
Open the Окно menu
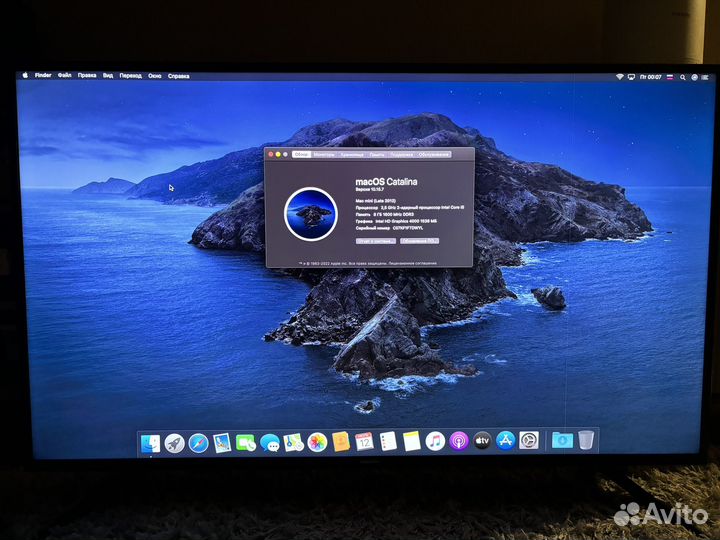(x=155, y=76)
